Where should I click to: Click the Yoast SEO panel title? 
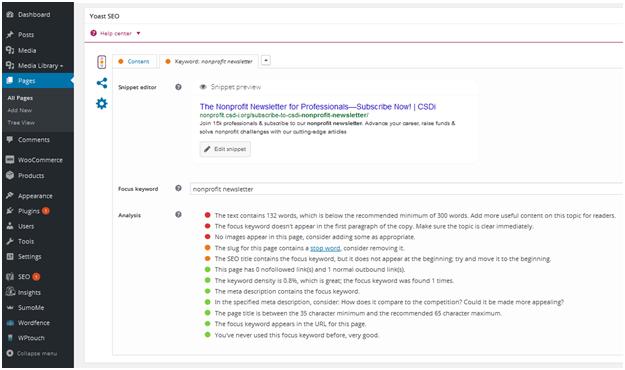pyautogui.click(x=104, y=16)
